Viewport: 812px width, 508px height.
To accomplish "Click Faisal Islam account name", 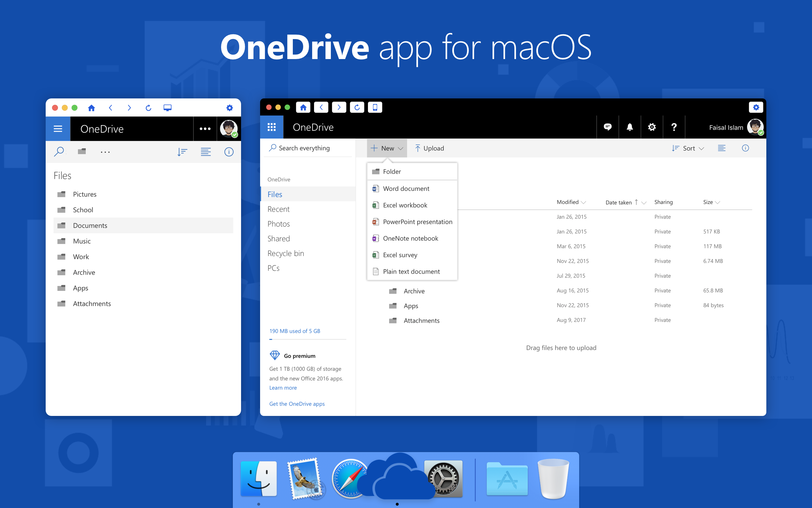I will pos(726,128).
